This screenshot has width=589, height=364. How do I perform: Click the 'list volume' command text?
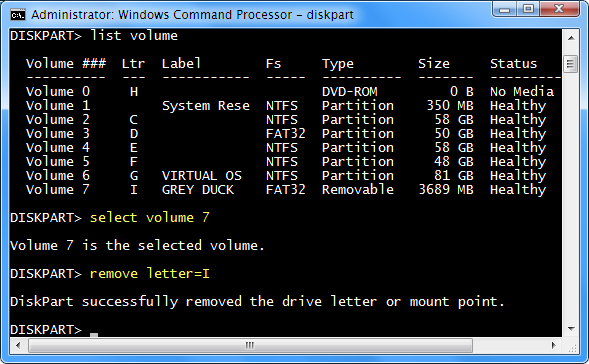pyautogui.click(x=134, y=36)
